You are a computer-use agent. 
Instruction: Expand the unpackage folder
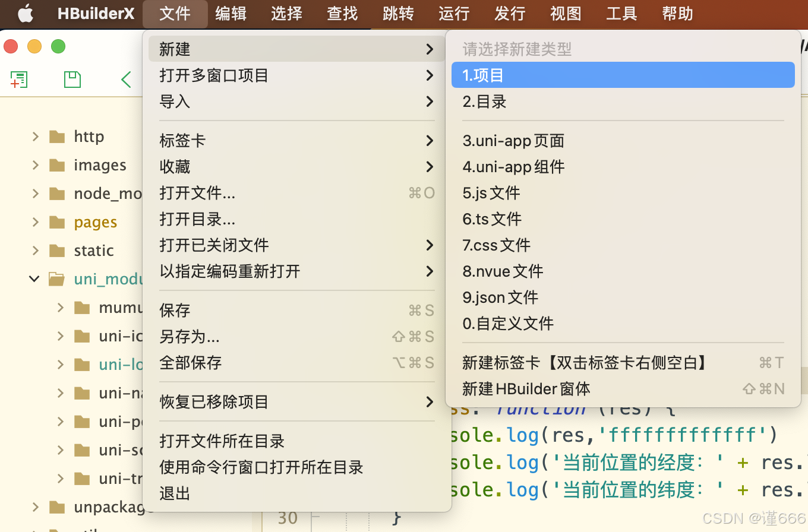tap(36, 507)
